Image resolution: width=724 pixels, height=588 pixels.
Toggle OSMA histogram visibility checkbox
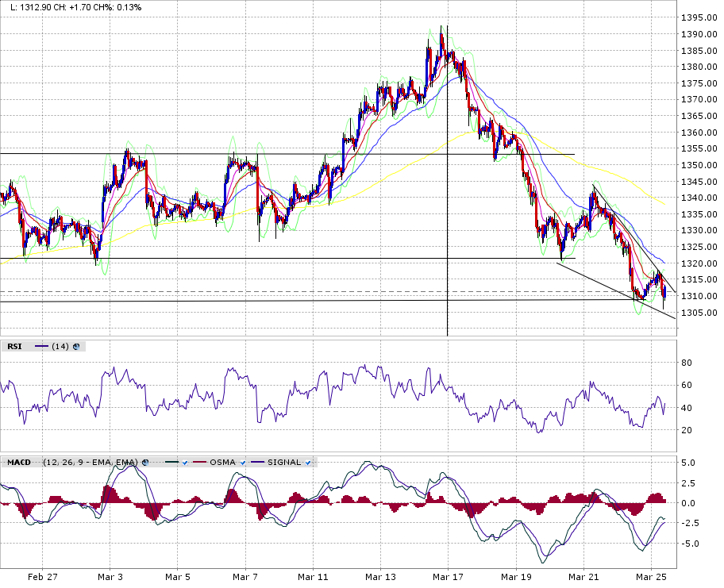tap(242, 463)
